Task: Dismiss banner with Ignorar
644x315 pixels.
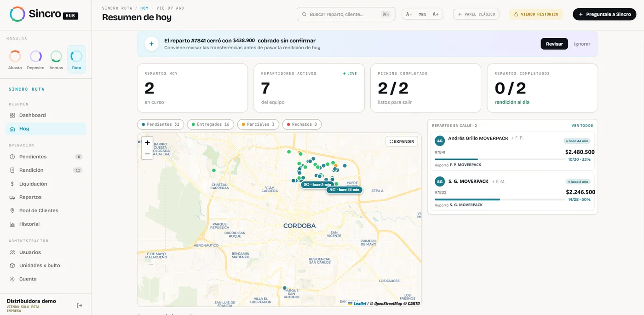Action: (582, 44)
